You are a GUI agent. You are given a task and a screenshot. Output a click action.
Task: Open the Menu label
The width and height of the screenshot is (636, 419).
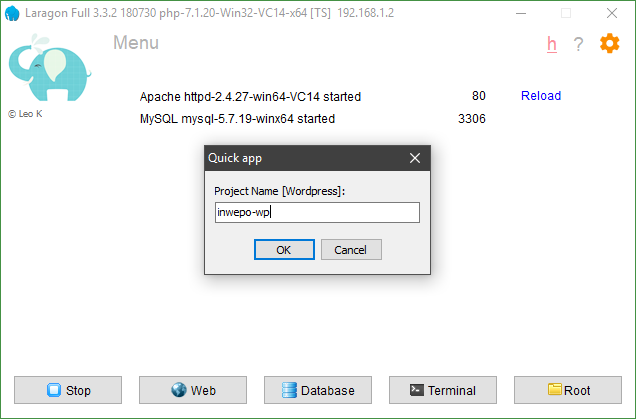pyautogui.click(x=135, y=43)
